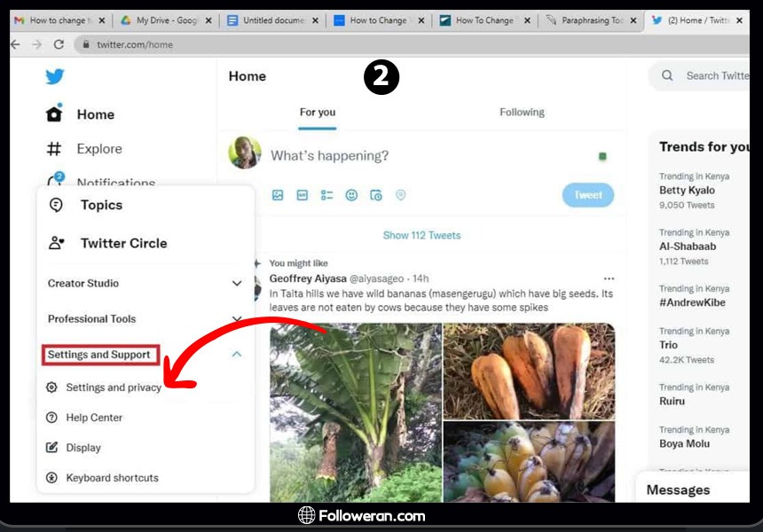Add a poll with the poll icon

tap(326, 195)
